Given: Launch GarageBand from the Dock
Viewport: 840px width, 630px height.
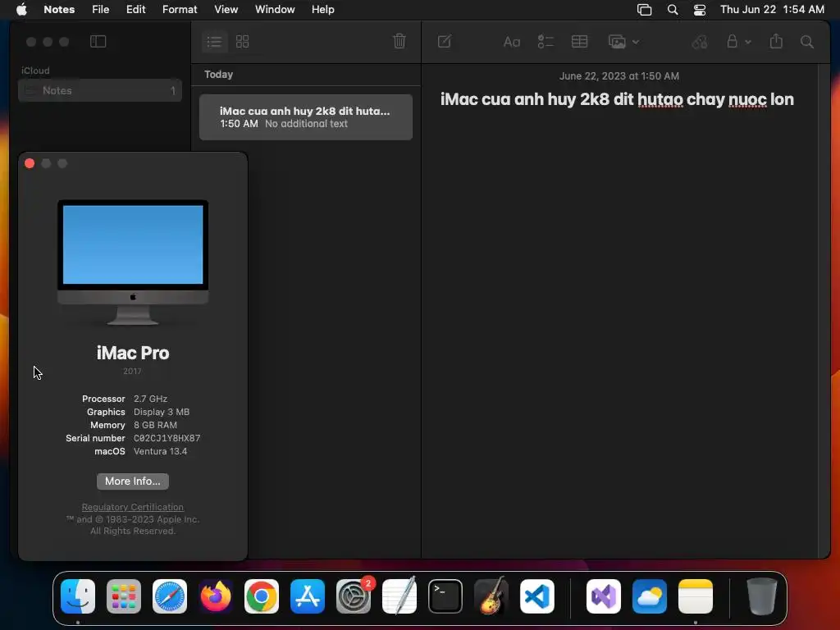Looking at the screenshot, I should (x=491, y=596).
